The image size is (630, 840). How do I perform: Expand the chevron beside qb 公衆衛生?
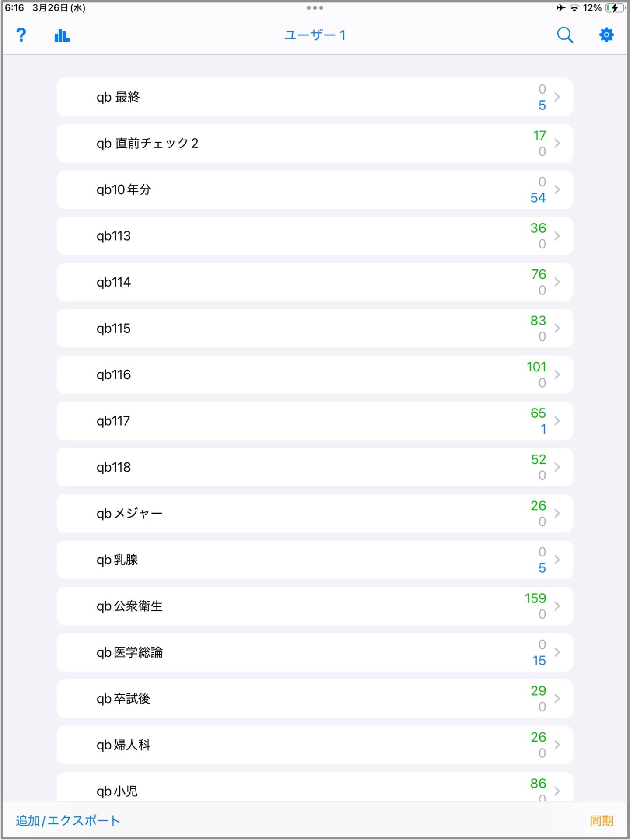[x=557, y=606]
